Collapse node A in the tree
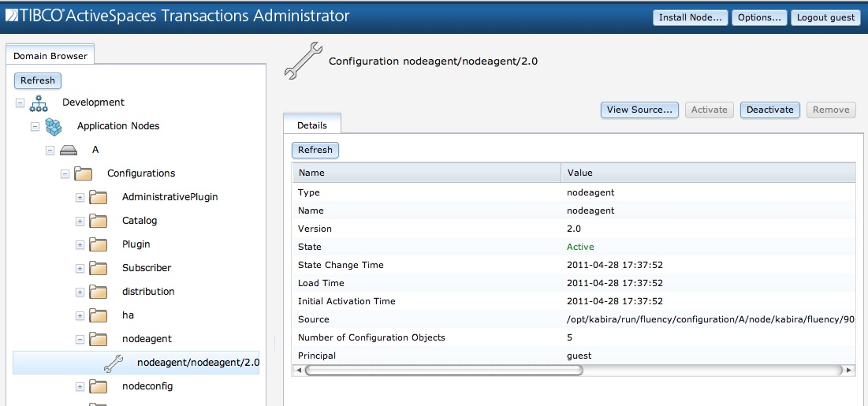 [50, 150]
